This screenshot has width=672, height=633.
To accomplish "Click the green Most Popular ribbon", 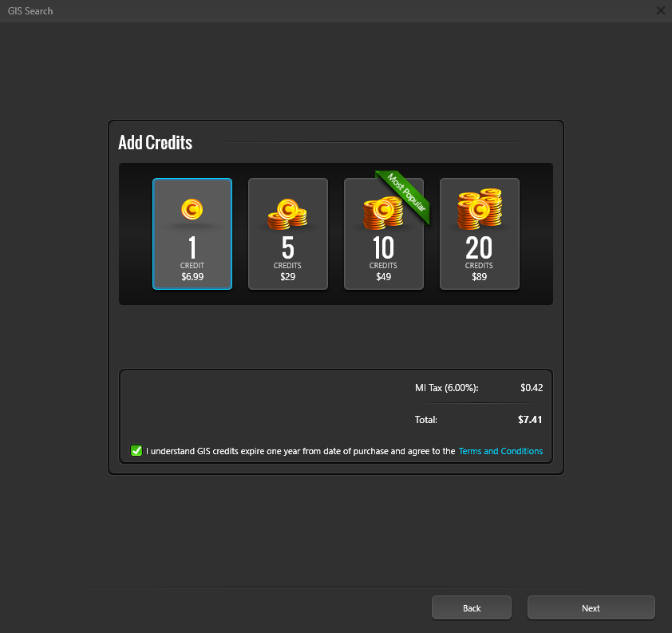I will pos(404,196).
